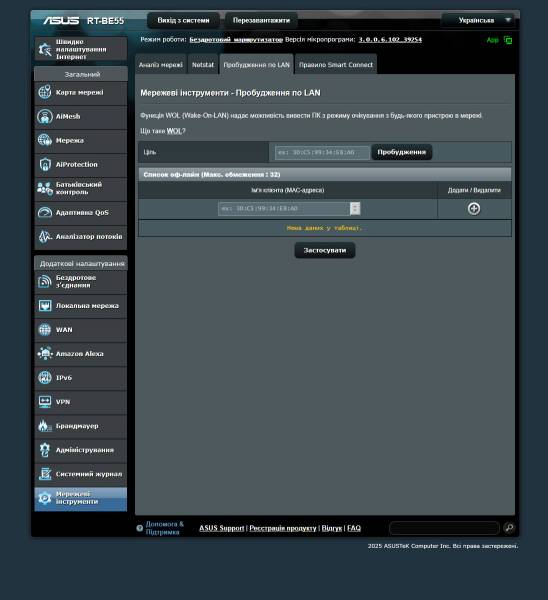Click the Перезавантажити reboot button

pos(261,20)
